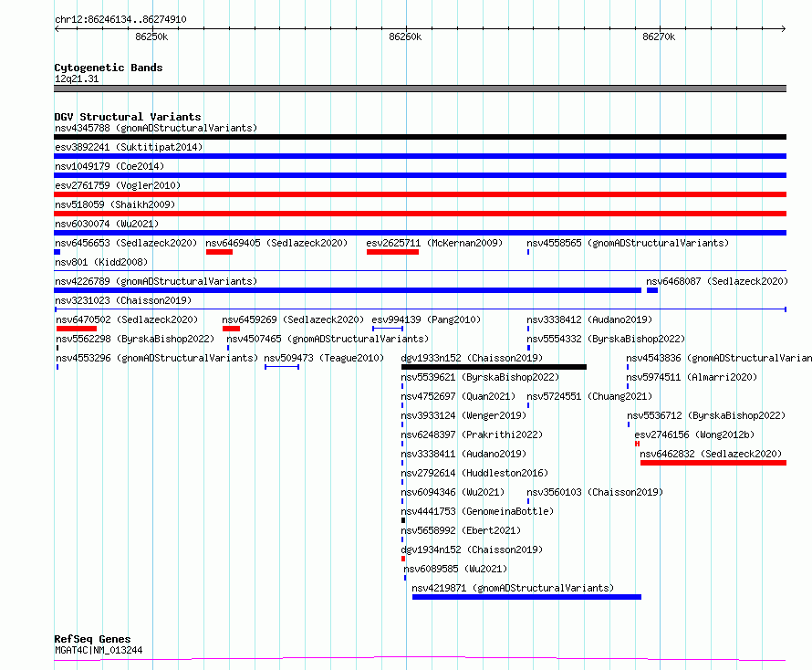This screenshot has height=670, width=812.
Task: Click nsv5562298 (ByrskaBishop2022) label
Action: pos(135,339)
